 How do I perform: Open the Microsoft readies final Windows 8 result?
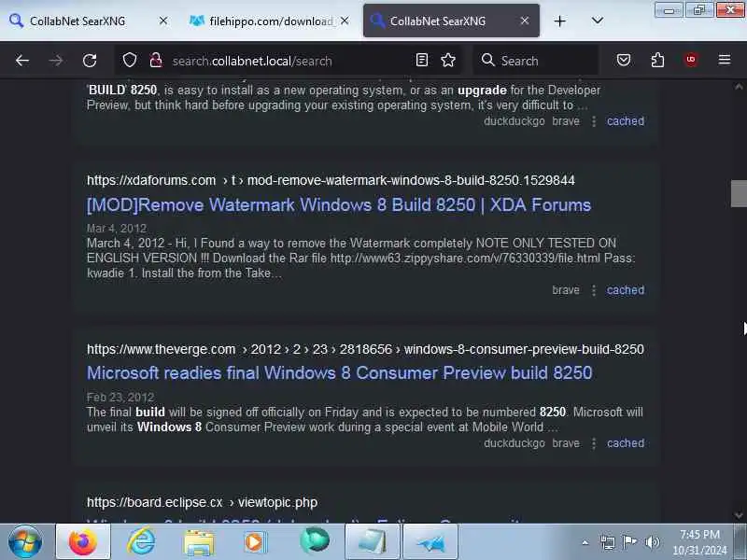339,372
